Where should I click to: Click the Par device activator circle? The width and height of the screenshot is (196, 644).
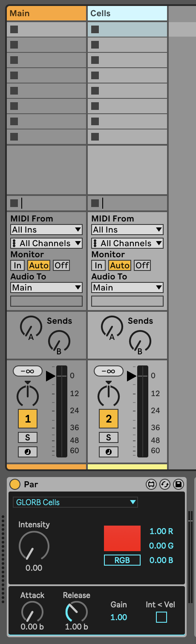[15, 484]
